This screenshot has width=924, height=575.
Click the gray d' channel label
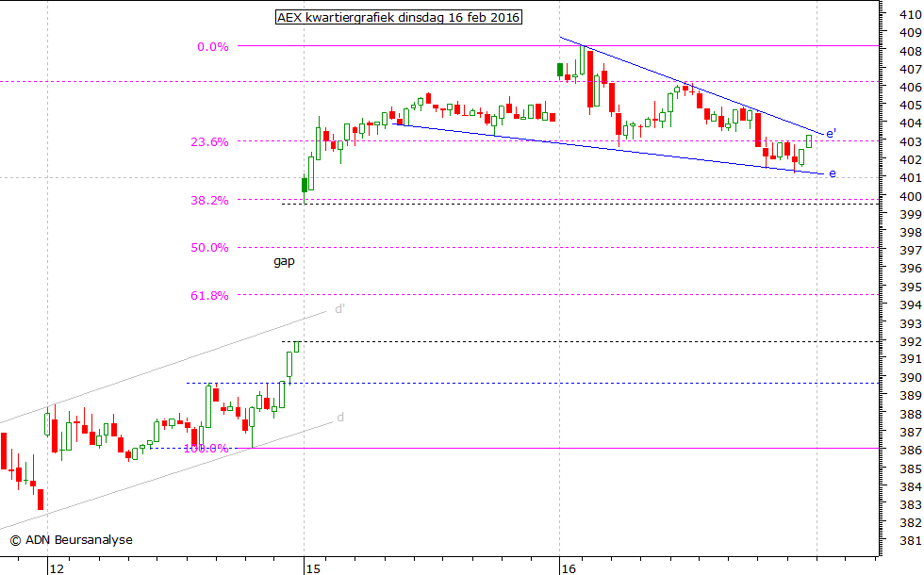[x=339, y=309]
